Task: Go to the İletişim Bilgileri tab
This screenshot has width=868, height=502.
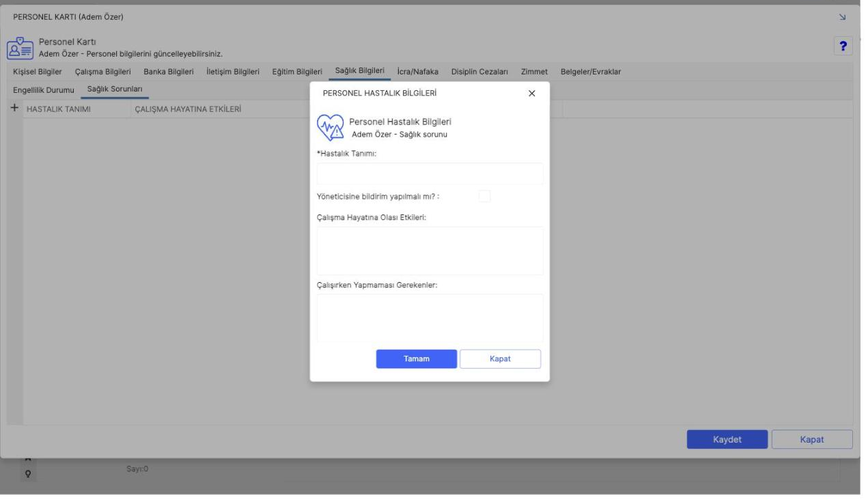Action: pos(233,72)
